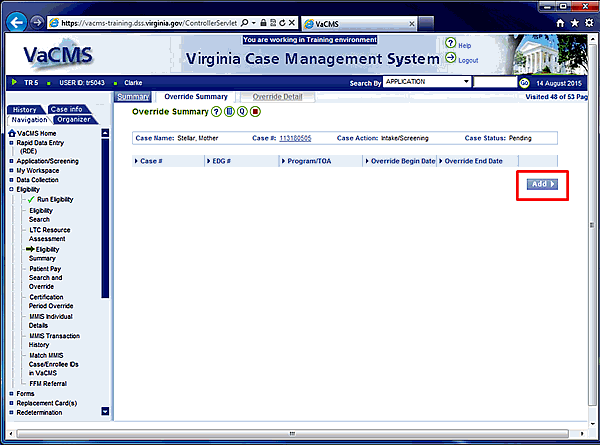Viewport: 600px width, 445px height.
Task: Click the Logout icon in header
Action: [x=450, y=59]
